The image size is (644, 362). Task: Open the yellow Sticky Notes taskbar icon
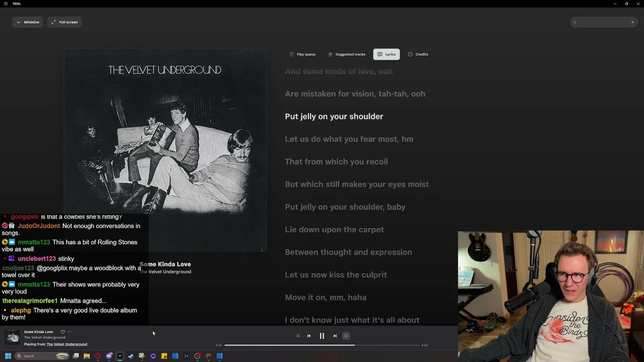(x=164, y=356)
